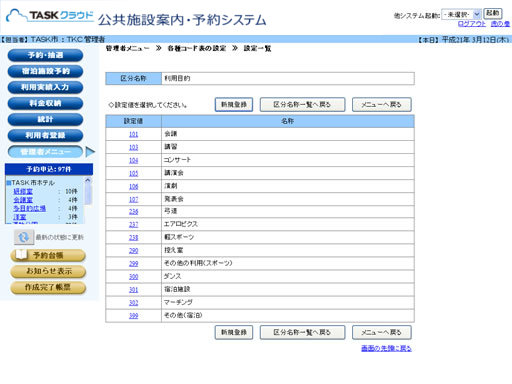Click the 多目的広場 link in reservation list
Screen dimensions: 512x384
29,208
